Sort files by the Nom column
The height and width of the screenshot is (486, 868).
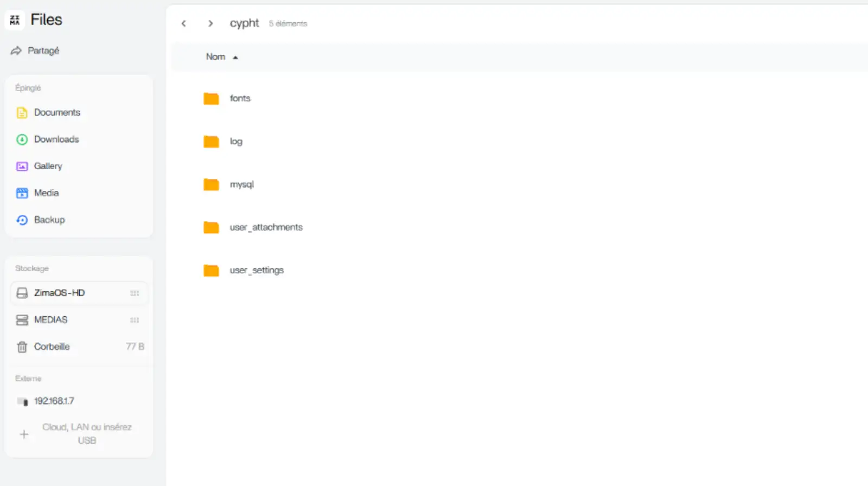tap(216, 57)
